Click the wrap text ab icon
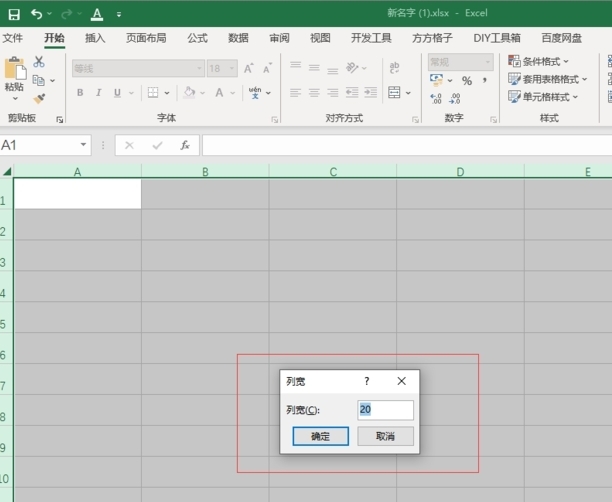Viewport: 612px width, 502px height. (x=394, y=68)
